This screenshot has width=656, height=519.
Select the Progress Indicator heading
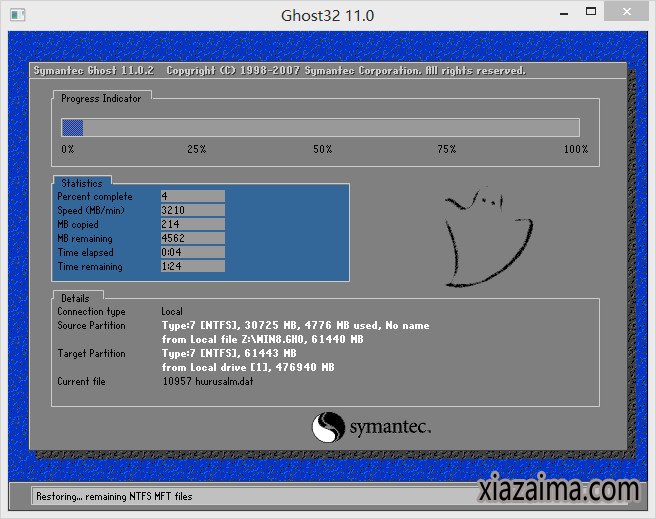point(101,99)
